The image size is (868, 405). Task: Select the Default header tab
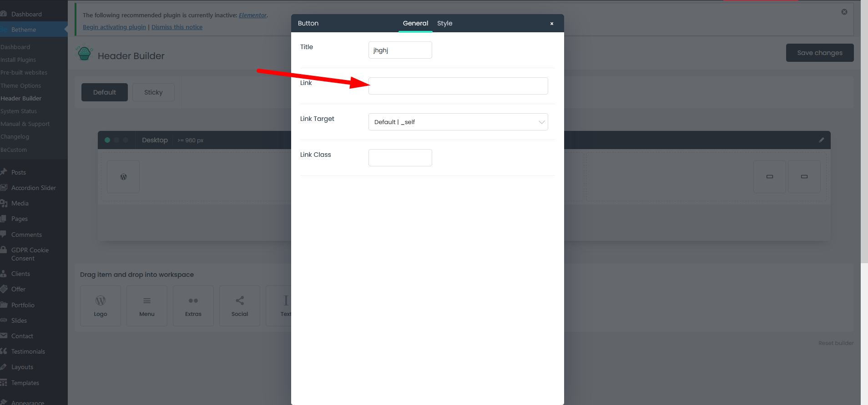click(105, 92)
